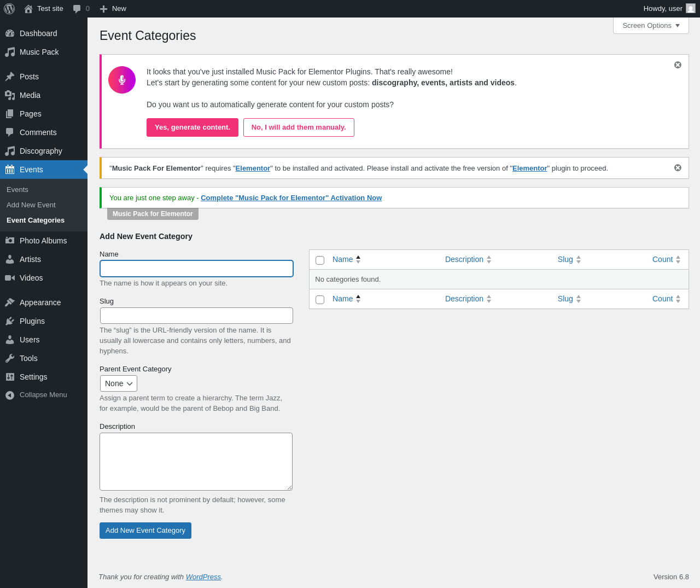Click the Users icon in sidebar

pyautogui.click(x=10, y=340)
